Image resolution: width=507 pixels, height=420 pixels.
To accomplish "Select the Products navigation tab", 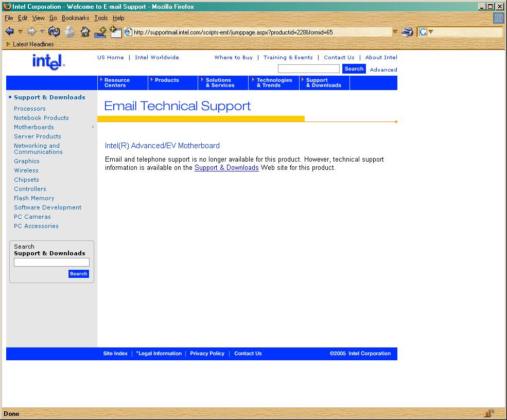I will (x=167, y=80).
